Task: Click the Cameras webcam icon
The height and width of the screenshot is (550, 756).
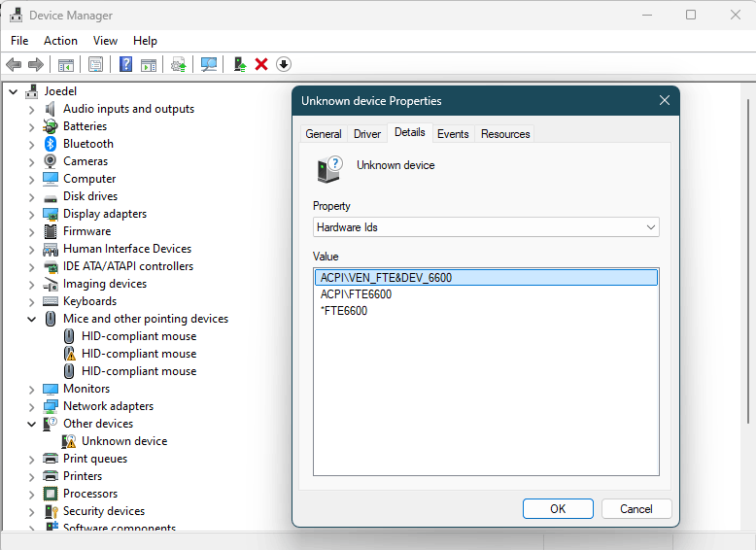Action: pos(51,161)
